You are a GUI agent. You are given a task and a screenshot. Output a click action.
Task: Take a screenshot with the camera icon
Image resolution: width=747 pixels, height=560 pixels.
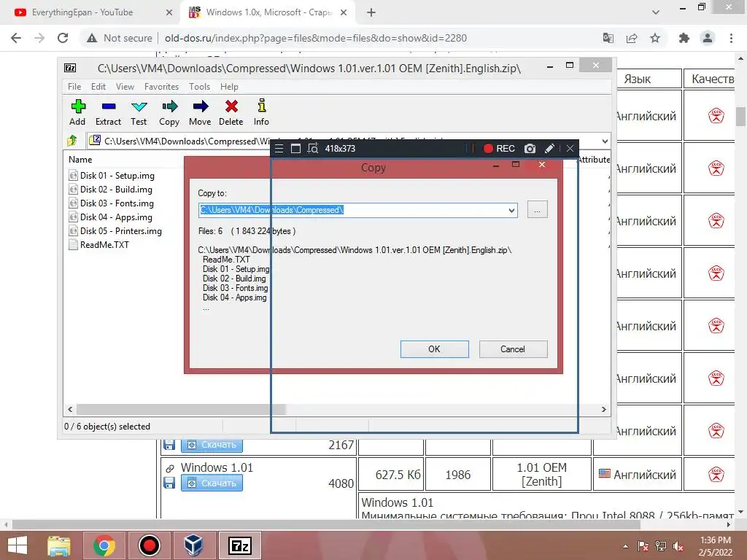point(530,149)
